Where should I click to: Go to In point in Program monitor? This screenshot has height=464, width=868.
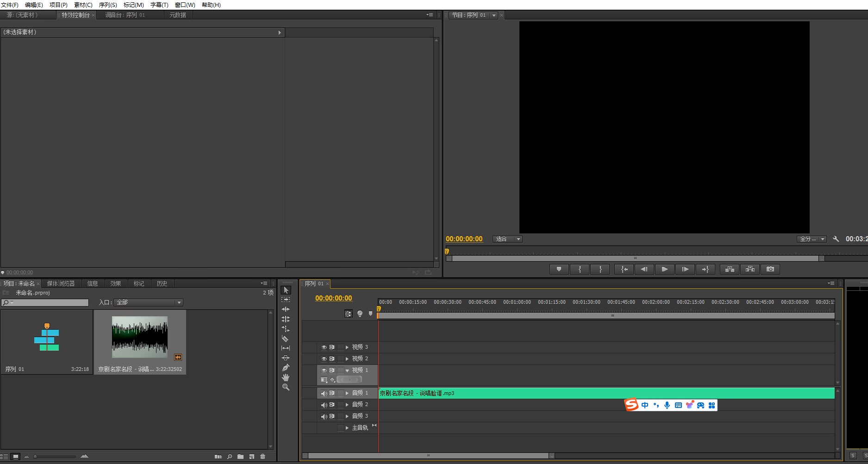click(x=624, y=269)
